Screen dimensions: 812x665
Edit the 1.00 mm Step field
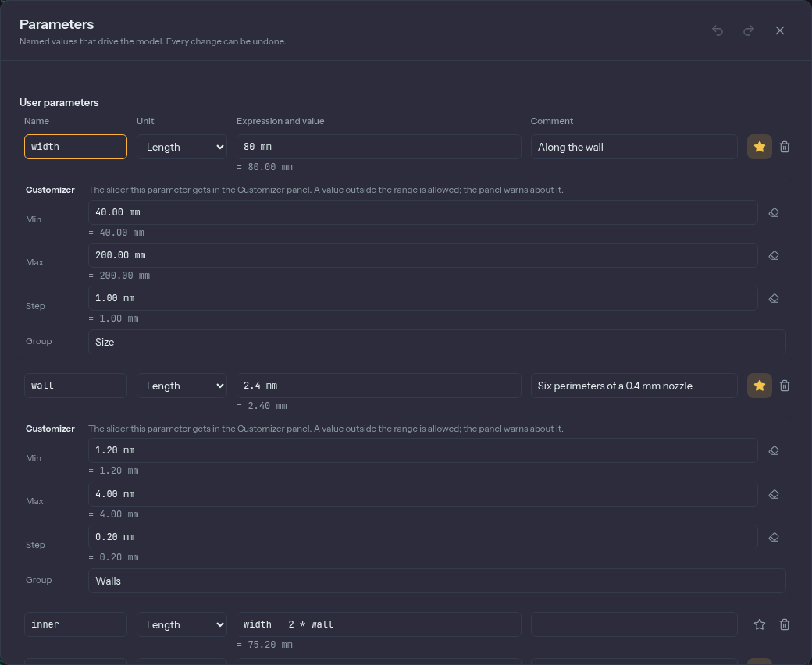422,298
